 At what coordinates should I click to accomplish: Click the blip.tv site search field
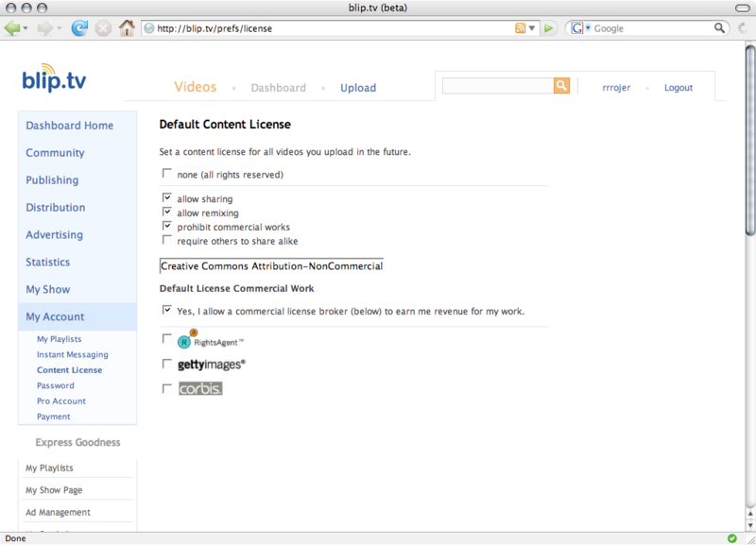click(498, 86)
